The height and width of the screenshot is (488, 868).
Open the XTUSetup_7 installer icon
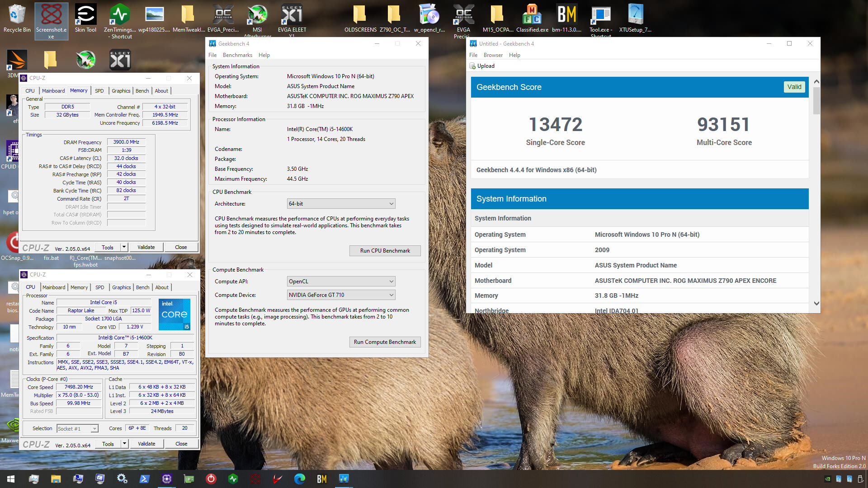pyautogui.click(x=635, y=18)
